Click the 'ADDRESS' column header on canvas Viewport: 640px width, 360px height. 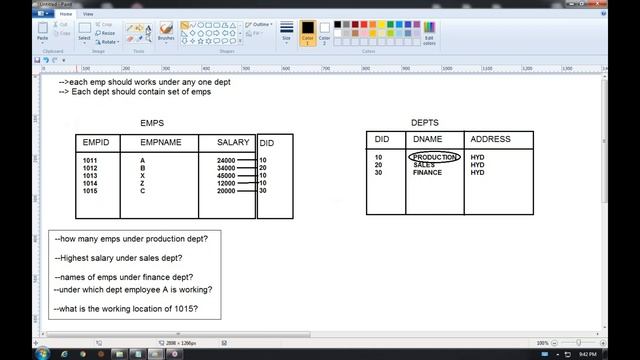pyautogui.click(x=490, y=139)
